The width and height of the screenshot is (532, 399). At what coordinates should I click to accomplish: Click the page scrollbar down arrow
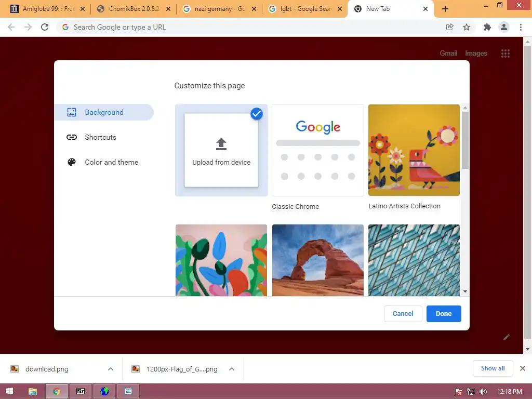point(527,349)
